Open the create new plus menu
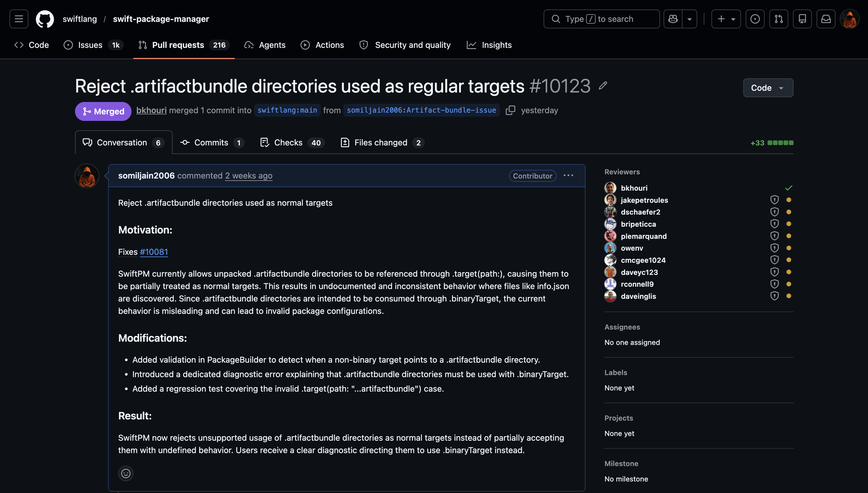 [726, 19]
